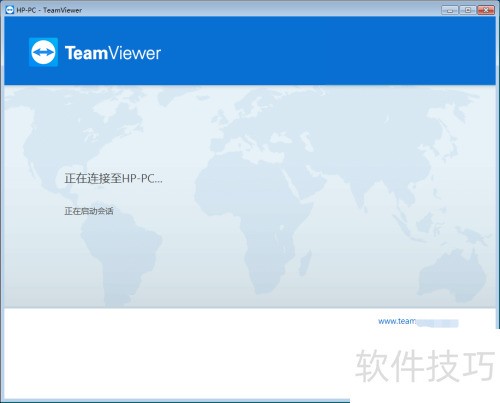This screenshot has height=403, width=500.
Task: Click the 'HP-PC - TeamViewer' window title
Action: [49, 10]
